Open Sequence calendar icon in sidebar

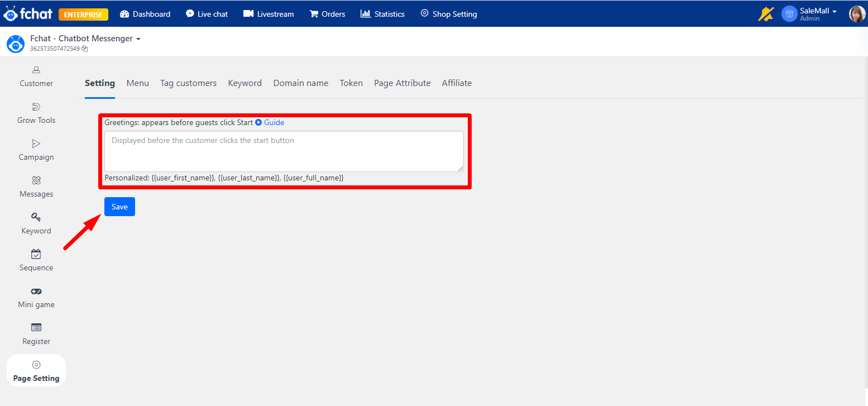click(x=36, y=254)
